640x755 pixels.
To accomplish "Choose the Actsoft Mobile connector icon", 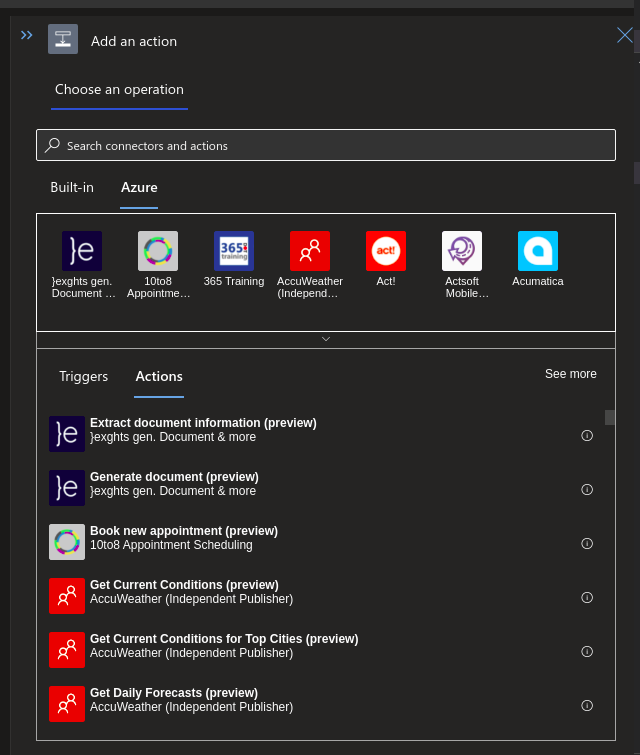I will click(x=462, y=251).
